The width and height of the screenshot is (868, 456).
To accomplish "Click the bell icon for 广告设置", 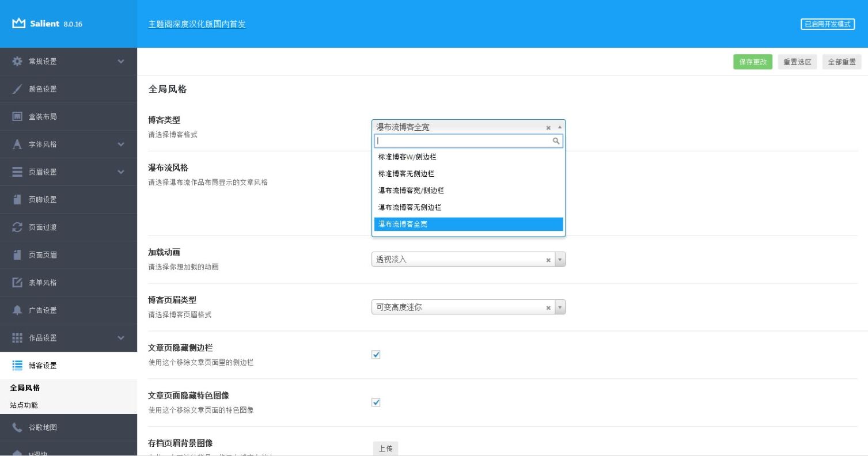I will [x=17, y=310].
